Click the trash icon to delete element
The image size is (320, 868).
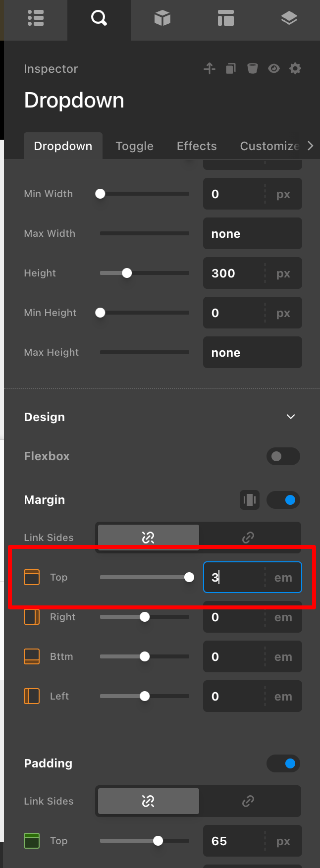[253, 68]
